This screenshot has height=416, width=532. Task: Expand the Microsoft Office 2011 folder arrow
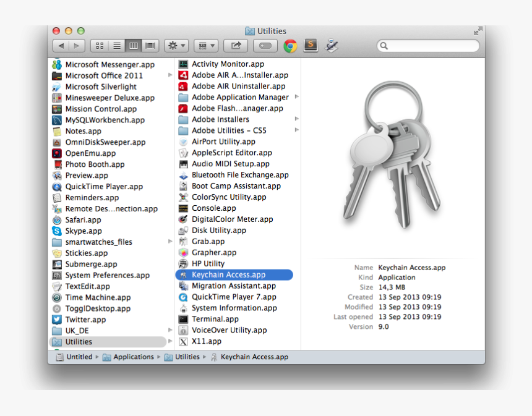coord(170,75)
